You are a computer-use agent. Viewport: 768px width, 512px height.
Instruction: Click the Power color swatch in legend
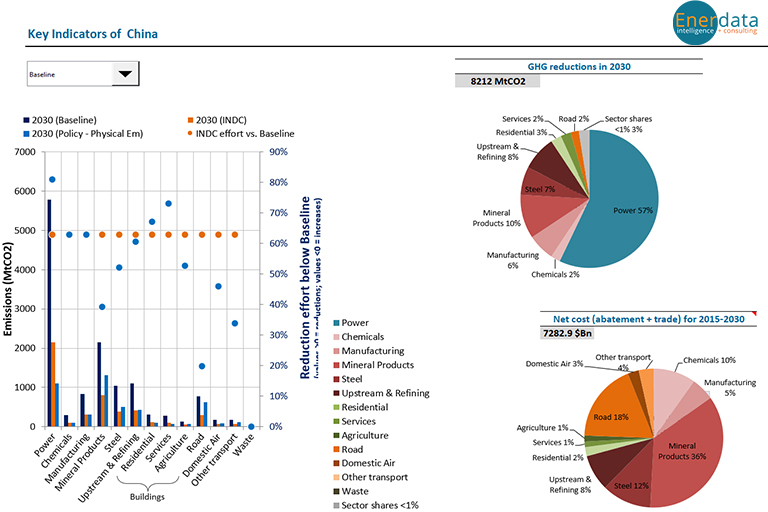(334, 323)
